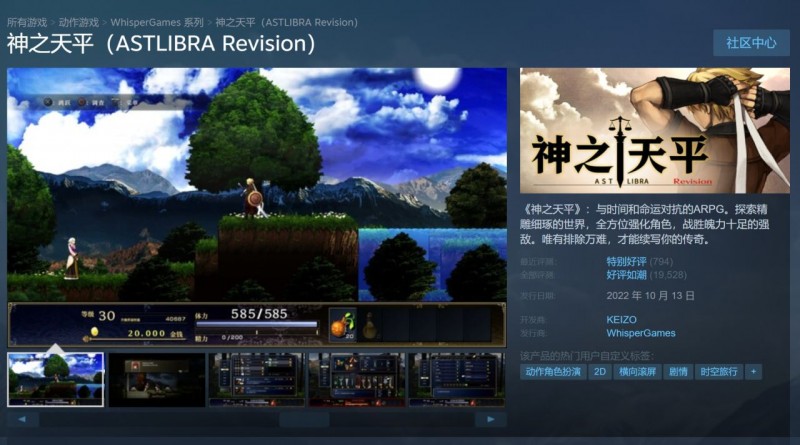This screenshot has width=800, height=445.
Task: Select the third menu screenshot thumbnail
Action: click(x=257, y=380)
